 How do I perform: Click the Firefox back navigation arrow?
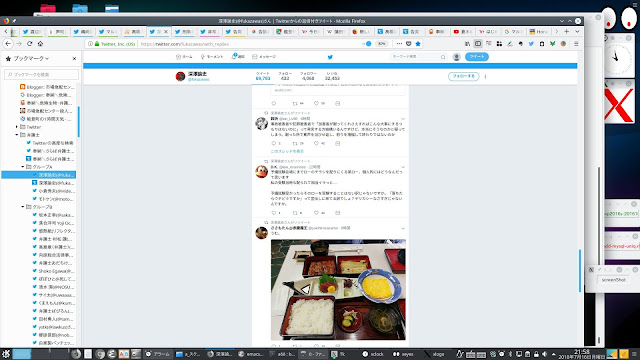coord(8,44)
